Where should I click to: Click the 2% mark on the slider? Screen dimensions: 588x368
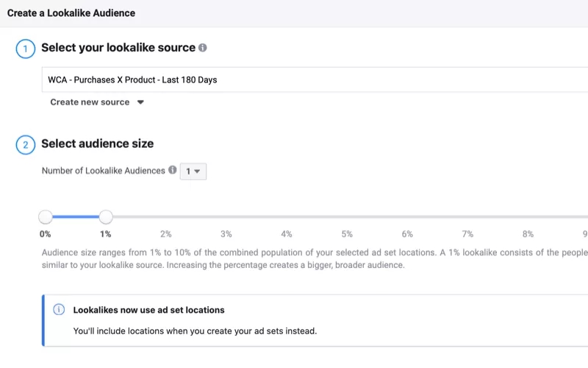pyautogui.click(x=166, y=216)
